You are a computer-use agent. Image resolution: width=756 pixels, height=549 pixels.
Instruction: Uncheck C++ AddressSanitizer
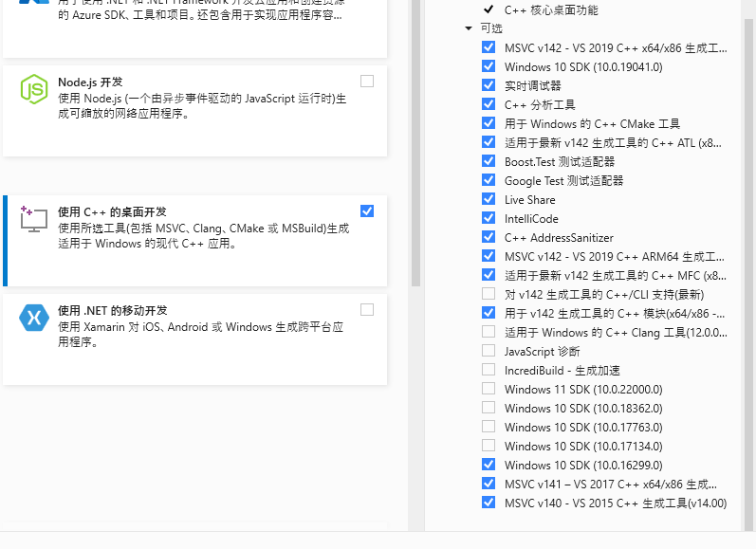pos(489,237)
